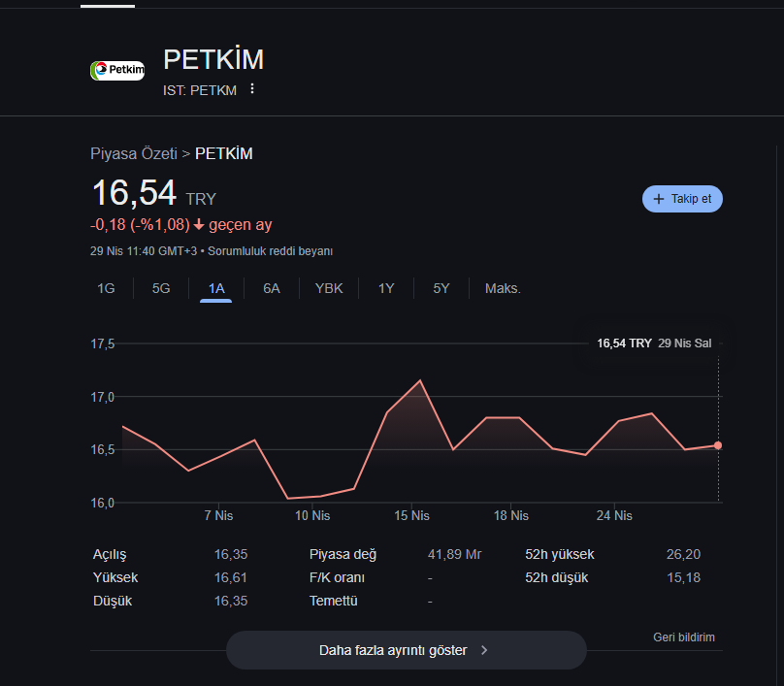The width and height of the screenshot is (784, 686).
Task: Click the Geri bildirim feedback link
Action: (x=684, y=637)
